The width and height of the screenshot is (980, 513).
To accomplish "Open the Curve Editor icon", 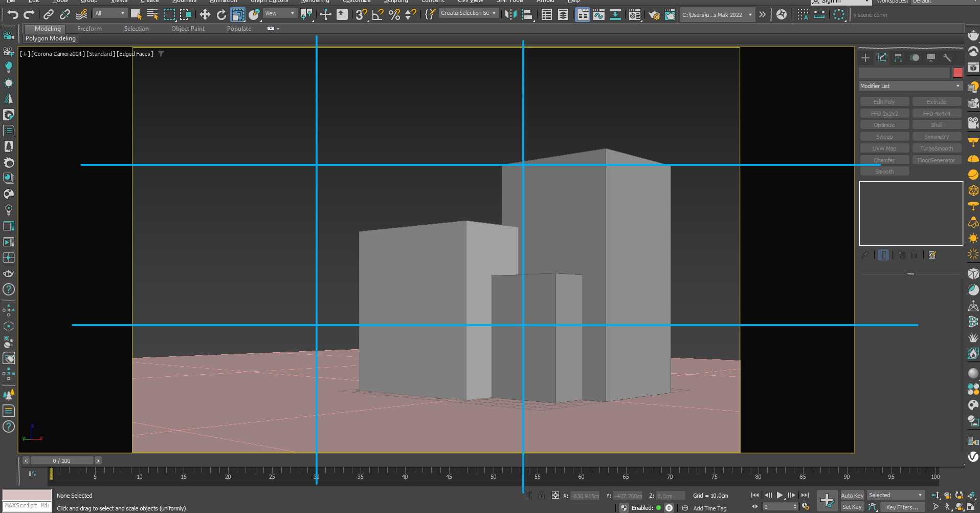I will pyautogui.click(x=598, y=15).
